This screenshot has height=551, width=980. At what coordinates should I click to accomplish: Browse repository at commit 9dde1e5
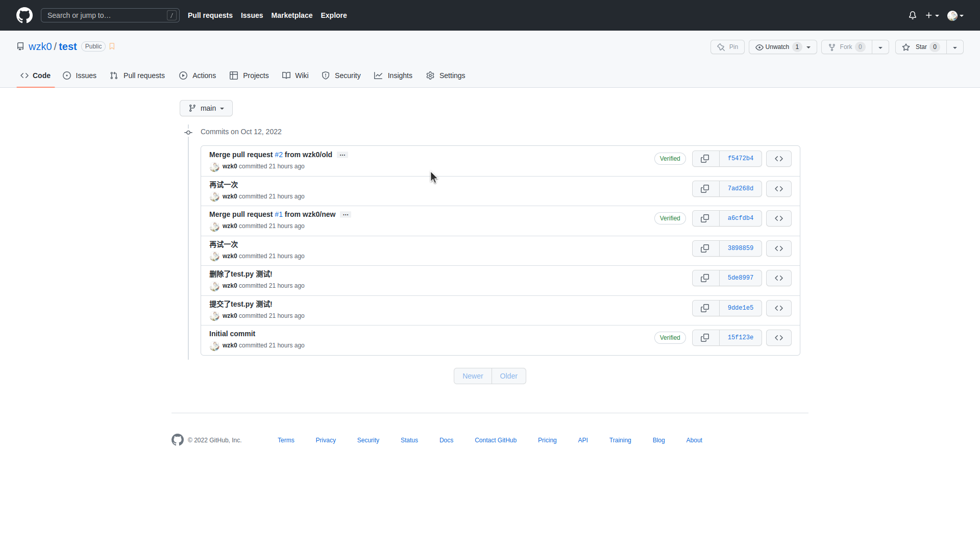[778, 308]
